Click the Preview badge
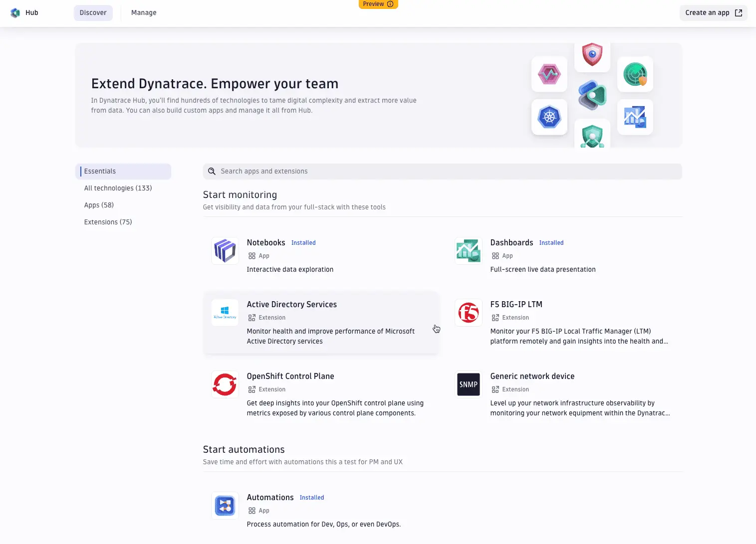This screenshot has width=756, height=544. (378, 4)
